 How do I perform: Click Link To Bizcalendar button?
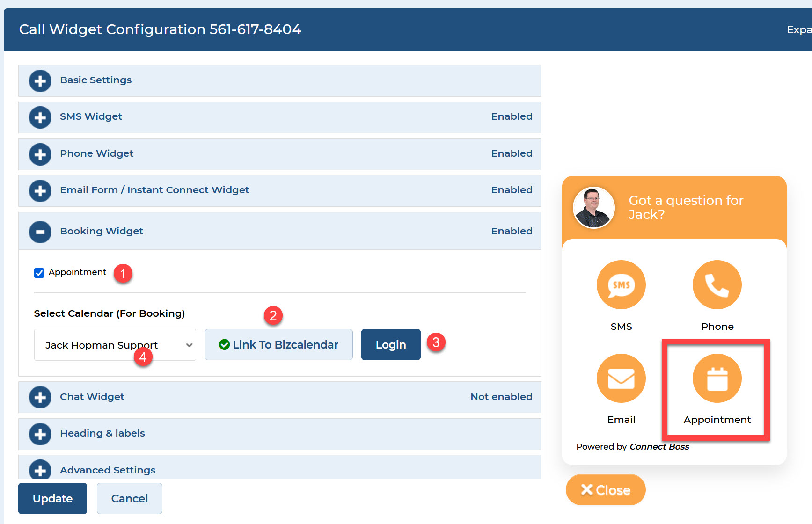coord(278,345)
